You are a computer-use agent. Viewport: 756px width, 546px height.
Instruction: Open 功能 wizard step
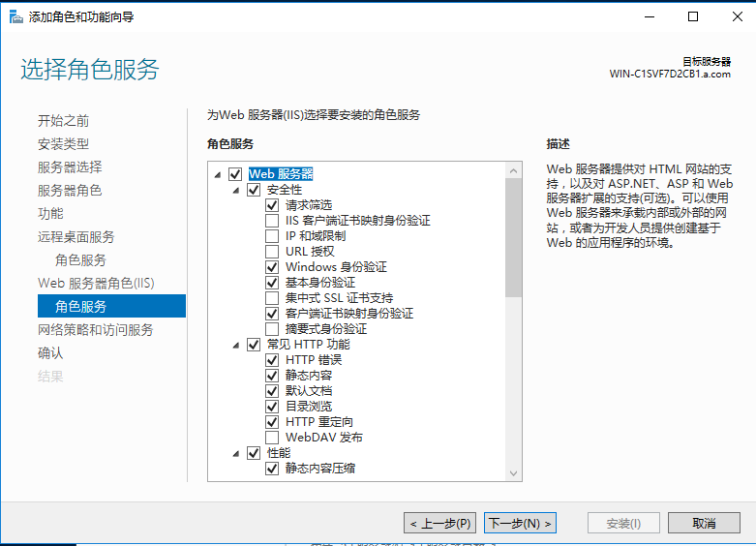[50, 213]
